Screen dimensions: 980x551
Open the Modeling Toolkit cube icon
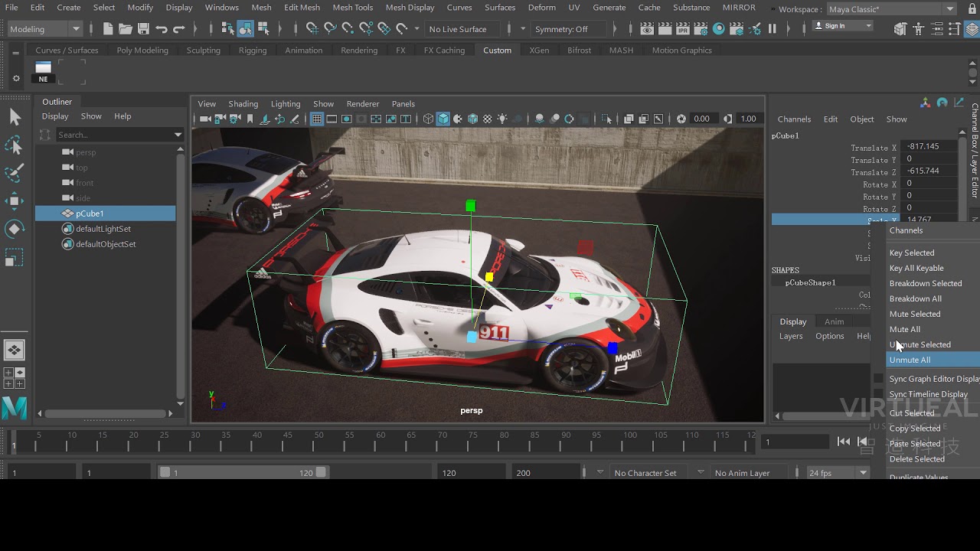[x=900, y=29]
